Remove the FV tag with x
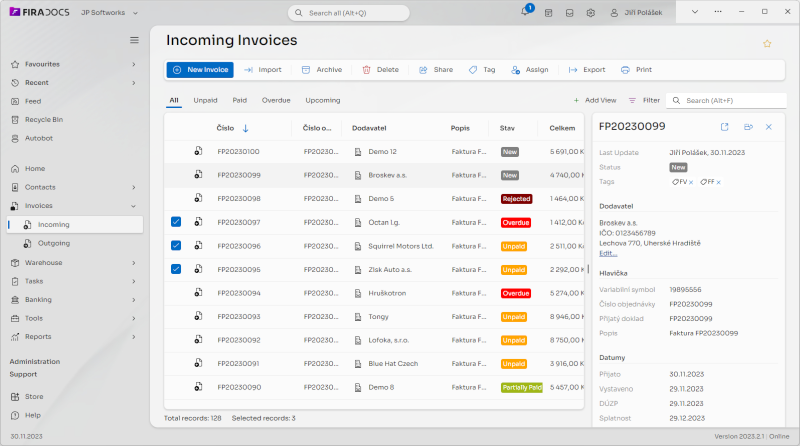800x446 pixels. [x=691, y=182]
